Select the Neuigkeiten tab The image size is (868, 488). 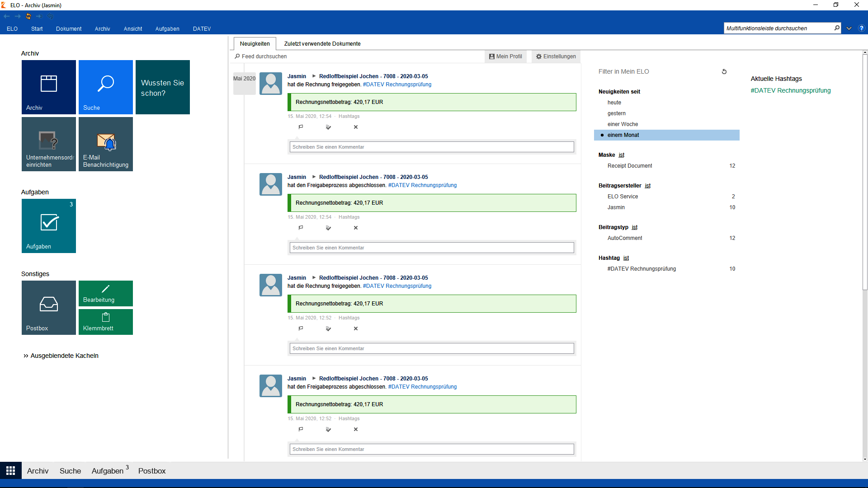[255, 44]
